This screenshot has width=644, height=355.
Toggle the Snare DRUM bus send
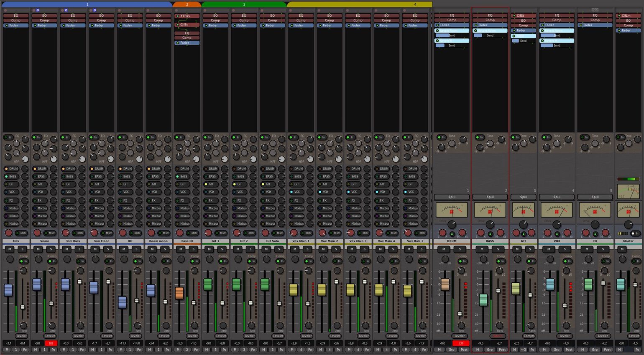(x=40, y=169)
